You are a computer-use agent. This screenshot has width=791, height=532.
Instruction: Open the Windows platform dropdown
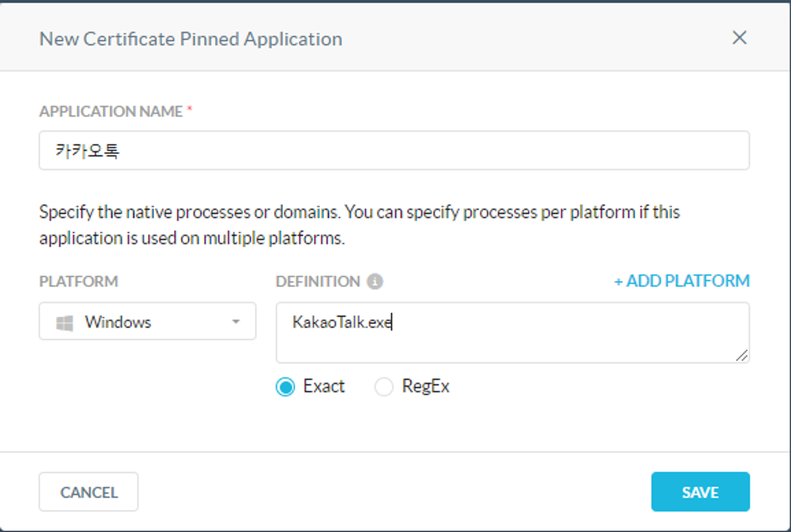click(147, 322)
